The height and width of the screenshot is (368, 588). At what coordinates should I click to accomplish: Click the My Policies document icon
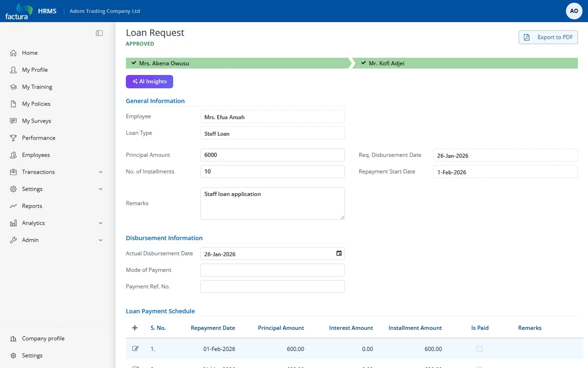[x=13, y=104]
